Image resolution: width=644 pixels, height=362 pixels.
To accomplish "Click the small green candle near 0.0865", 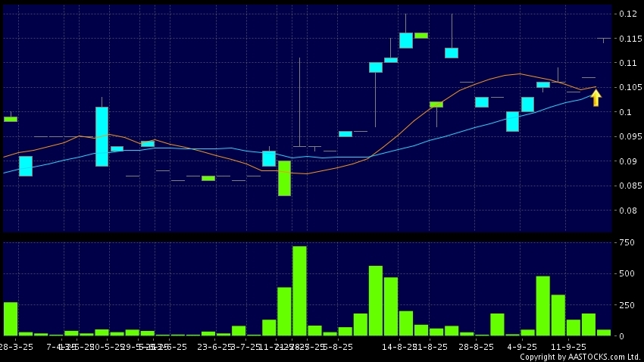I will [208, 179].
